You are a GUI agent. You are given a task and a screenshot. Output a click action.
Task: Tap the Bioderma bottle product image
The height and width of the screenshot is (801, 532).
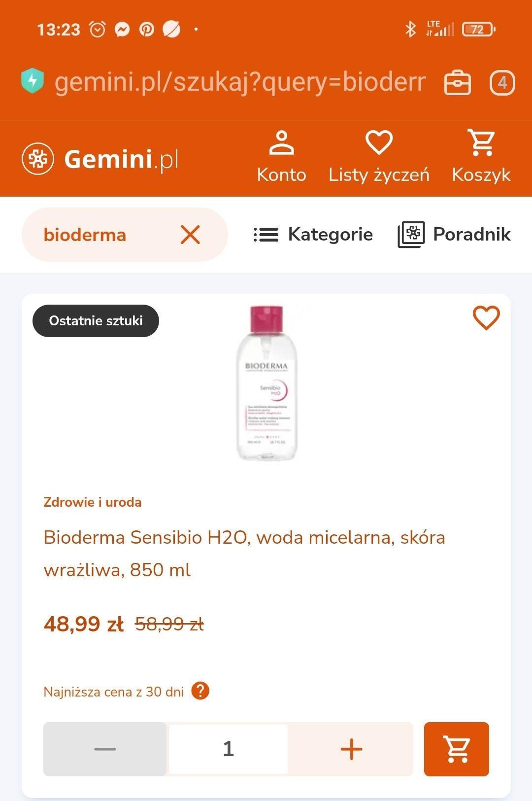click(x=266, y=383)
